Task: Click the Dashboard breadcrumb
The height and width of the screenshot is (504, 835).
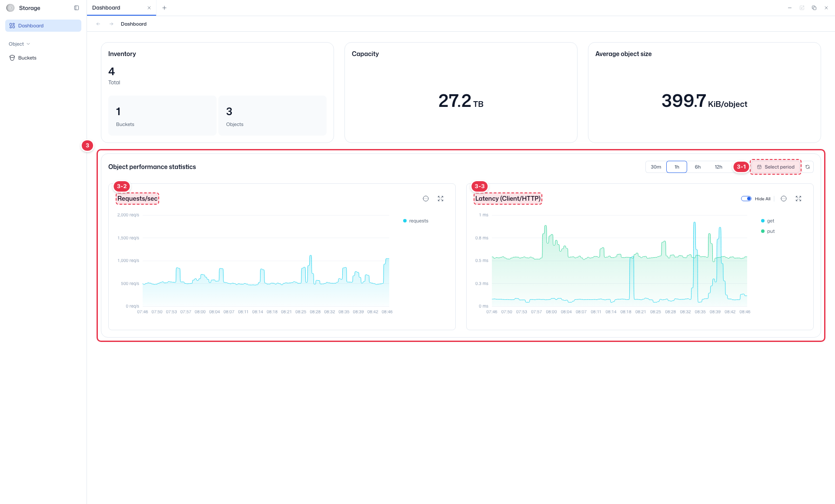Action: point(134,24)
